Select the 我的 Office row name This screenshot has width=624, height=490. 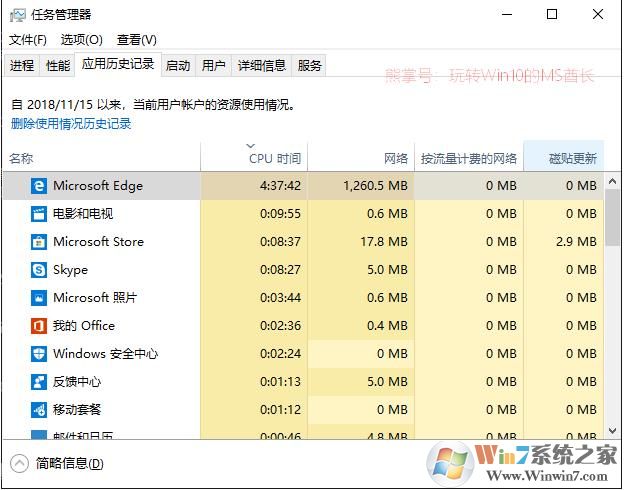click(84, 326)
